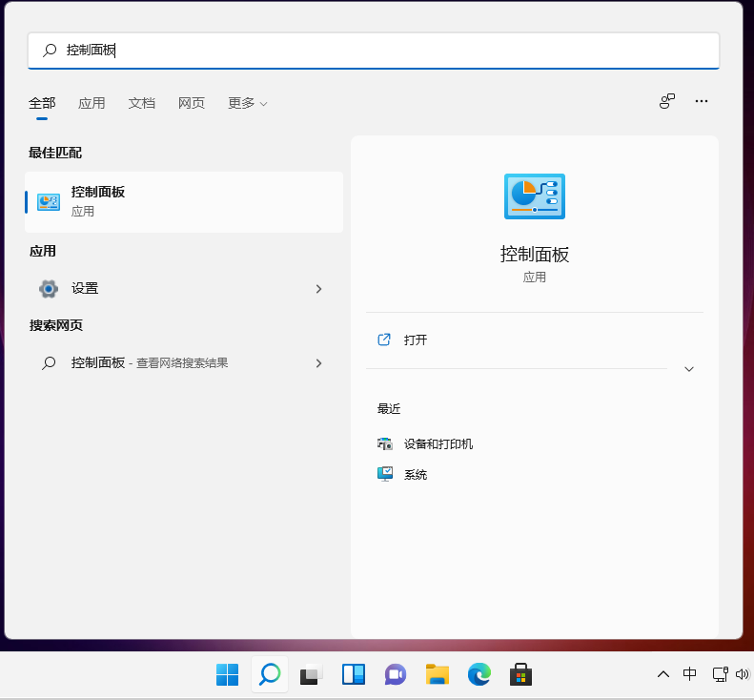Expand the actions list chevron under 打开

(689, 369)
